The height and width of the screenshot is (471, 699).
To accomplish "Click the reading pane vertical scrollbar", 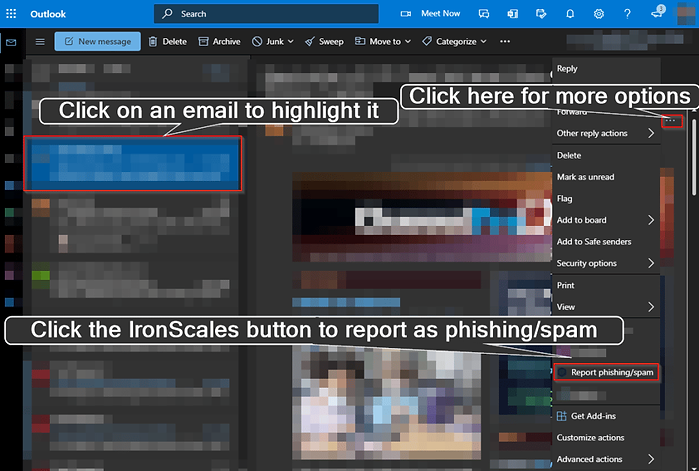I will [x=694, y=156].
